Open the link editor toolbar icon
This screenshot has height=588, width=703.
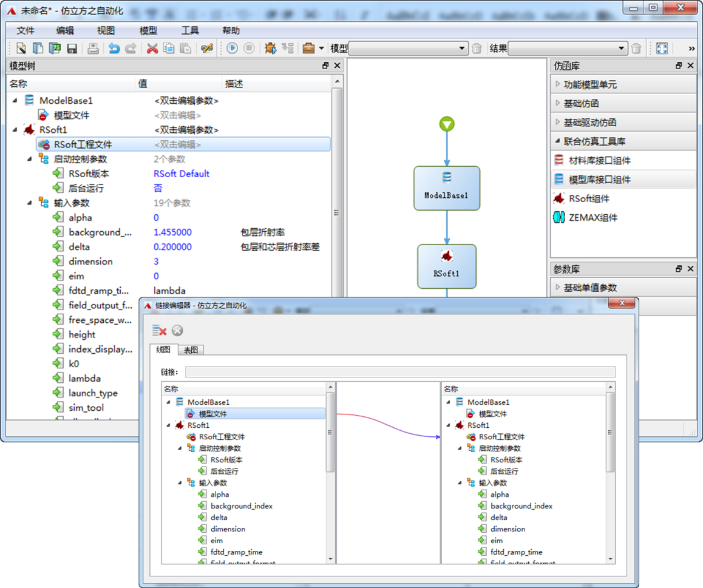click(206, 48)
